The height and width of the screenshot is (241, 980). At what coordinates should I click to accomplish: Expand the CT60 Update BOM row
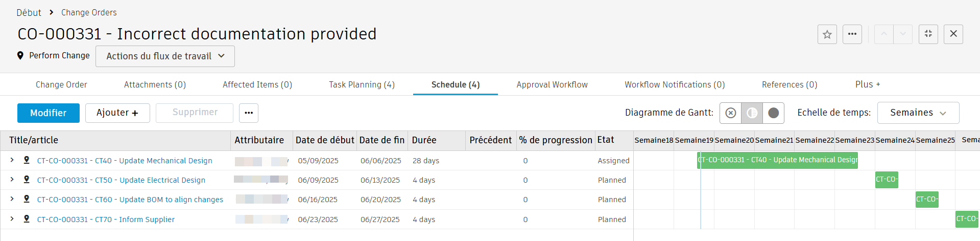coord(12,199)
